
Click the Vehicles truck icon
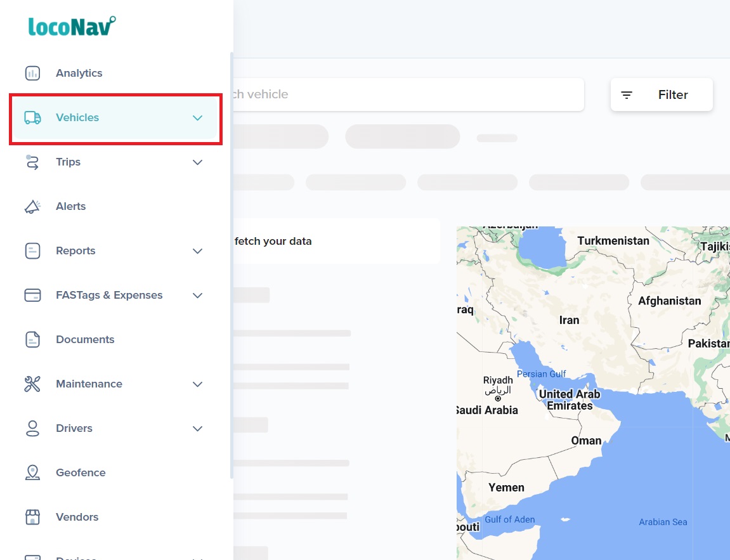pos(32,117)
